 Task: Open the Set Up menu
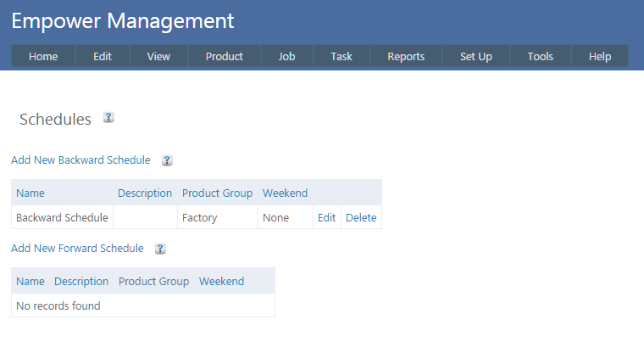[476, 56]
